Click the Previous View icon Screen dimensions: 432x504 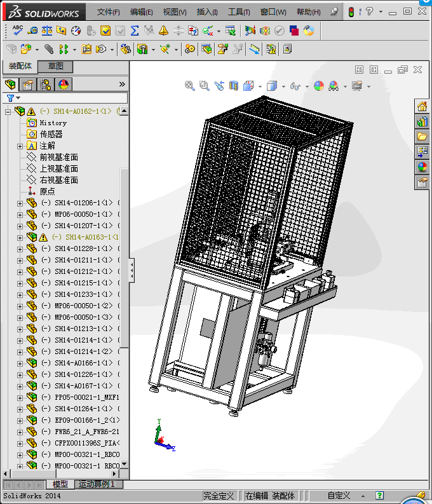(219, 86)
